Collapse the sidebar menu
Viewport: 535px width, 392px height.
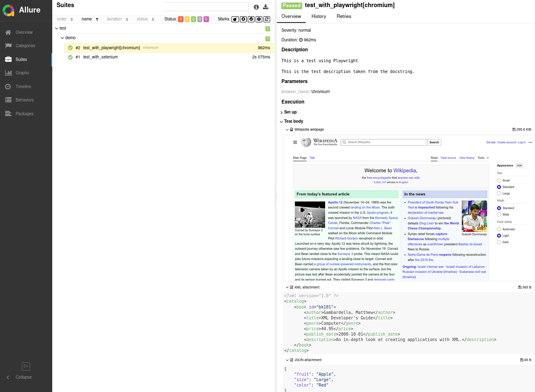(19, 377)
